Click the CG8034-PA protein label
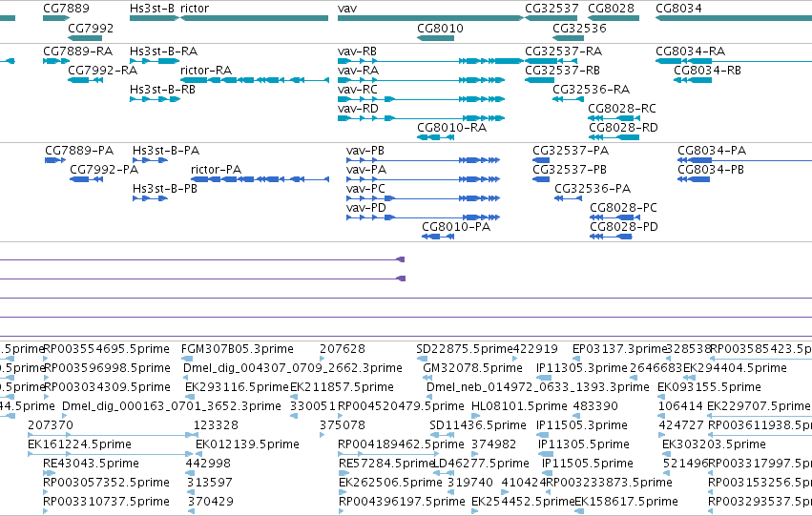This screenshot has width=812, height=516. pos(712,151)
